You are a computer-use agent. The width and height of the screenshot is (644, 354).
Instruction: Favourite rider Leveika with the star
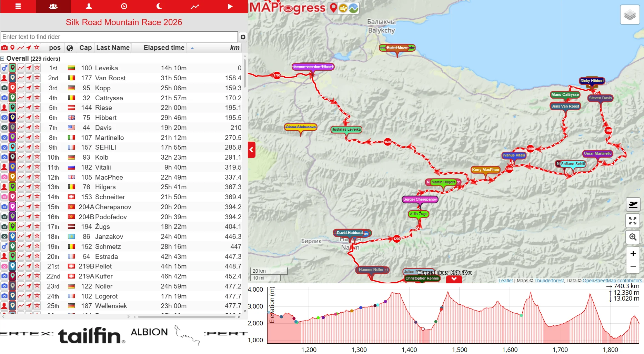[x=37, y=68]
